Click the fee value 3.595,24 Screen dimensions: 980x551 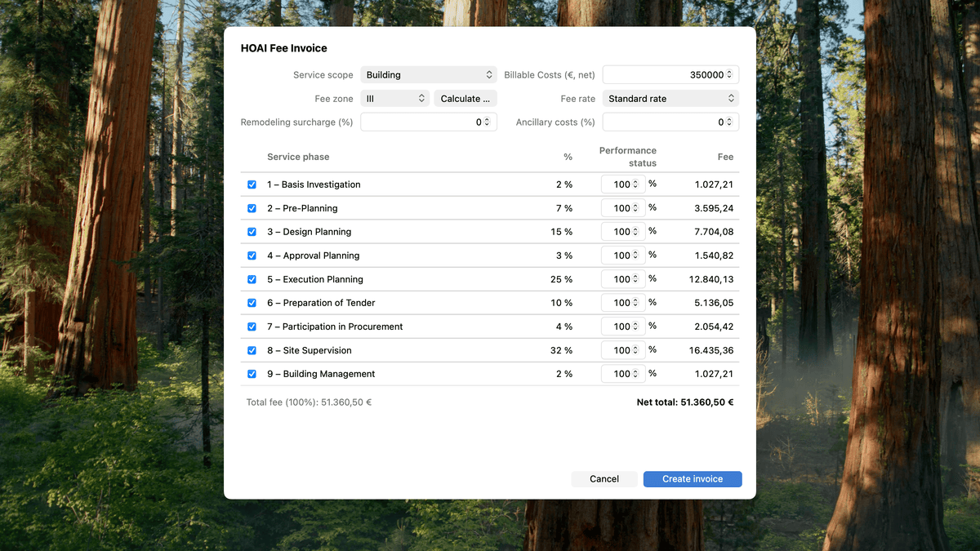point(714,208)
